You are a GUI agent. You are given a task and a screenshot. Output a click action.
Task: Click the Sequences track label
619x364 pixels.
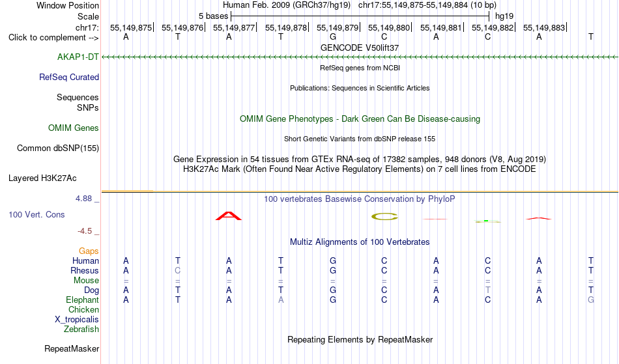tap(78, 97)
